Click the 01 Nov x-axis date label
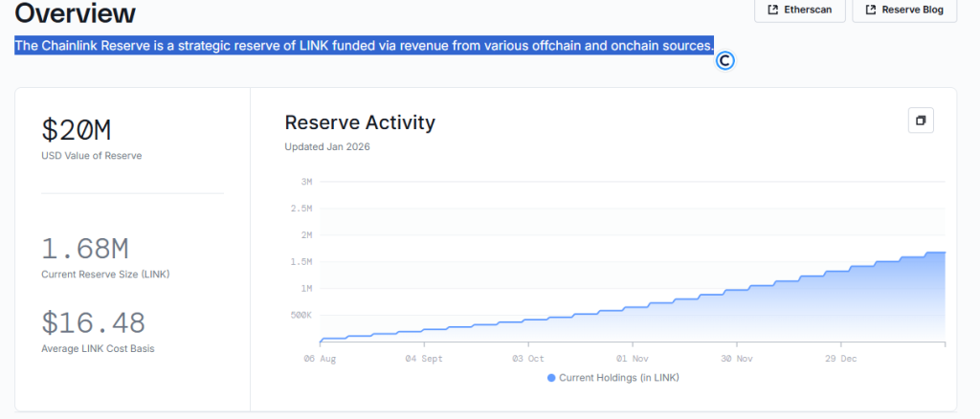 pos(633,359)
